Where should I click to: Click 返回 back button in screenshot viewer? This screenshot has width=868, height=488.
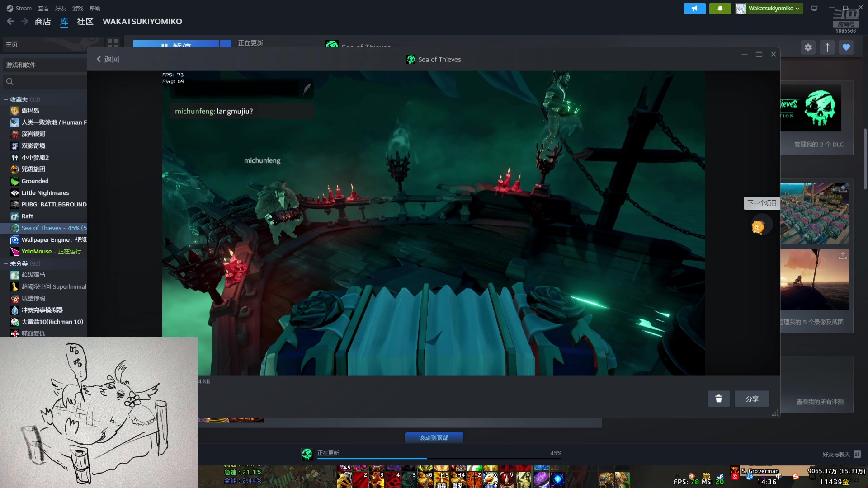(x=108, y=59)
